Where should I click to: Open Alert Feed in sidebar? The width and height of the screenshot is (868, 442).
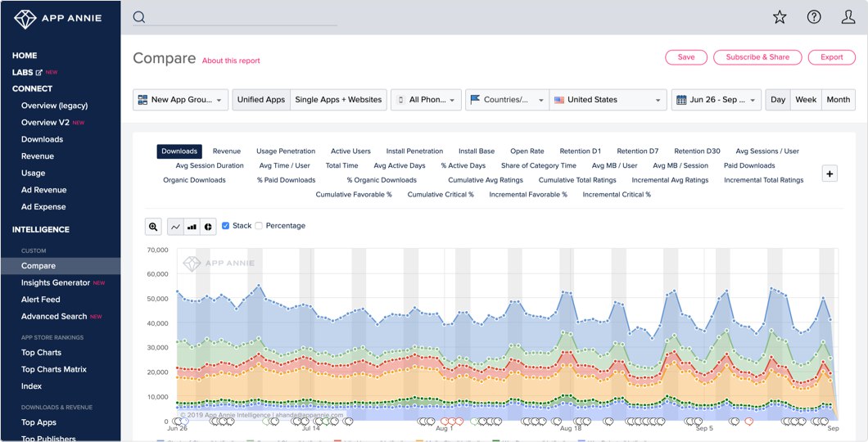tap(40, 300)
